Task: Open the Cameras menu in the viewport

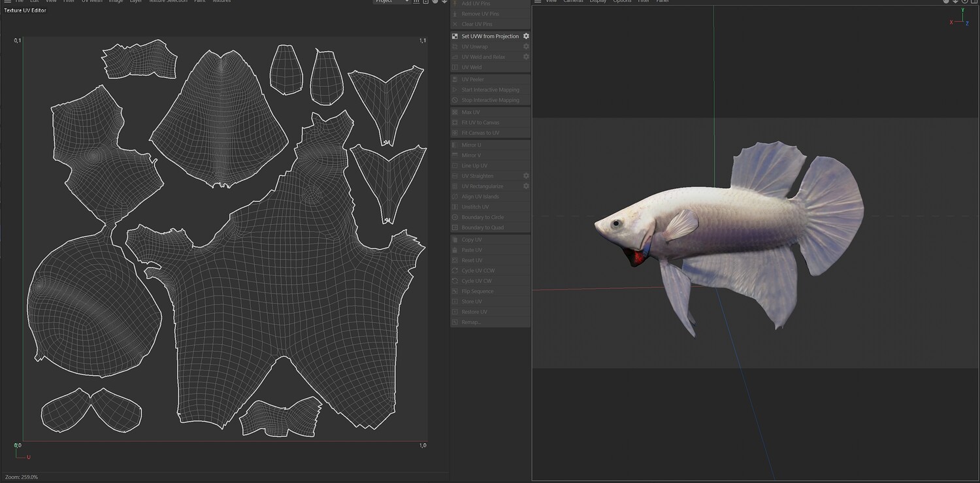Action: point(573,1)
